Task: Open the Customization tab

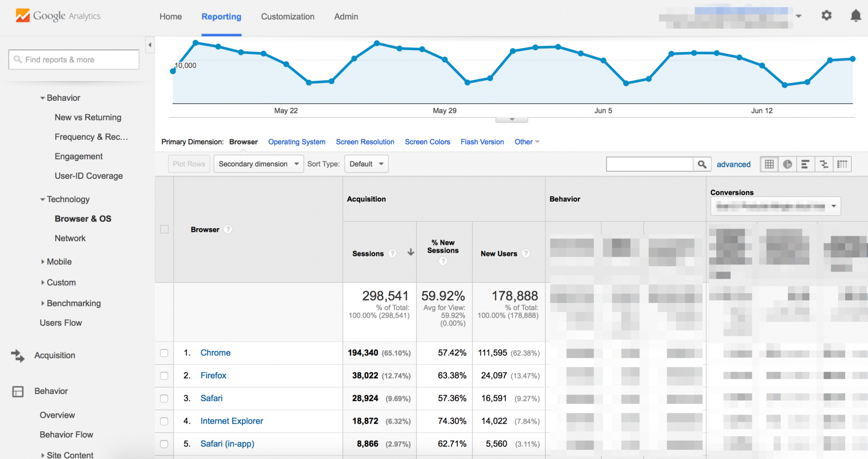Action: [x=288, y=17]
